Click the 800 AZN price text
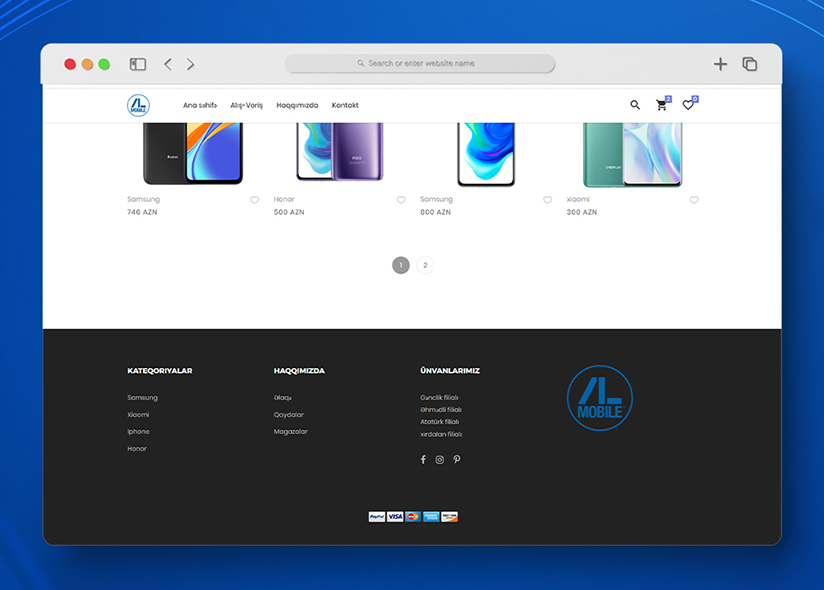This screenshot has width=824, height=590. pos(436,212)
